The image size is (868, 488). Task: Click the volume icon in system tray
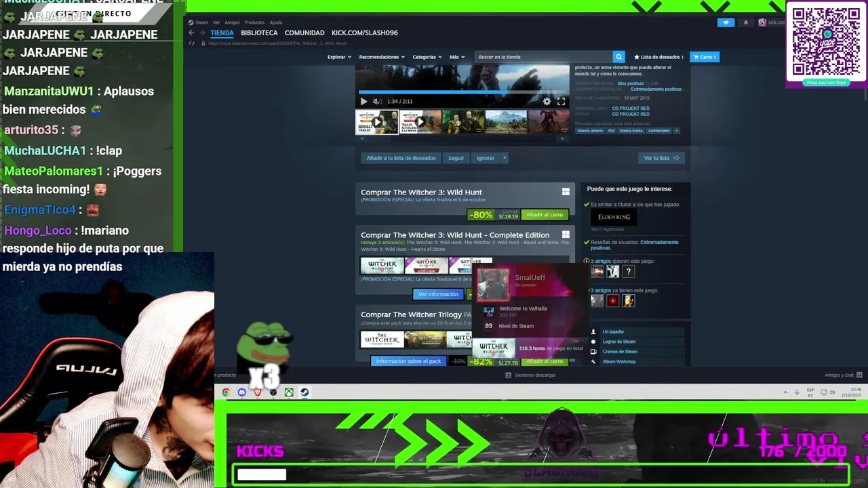coord(833,392)
